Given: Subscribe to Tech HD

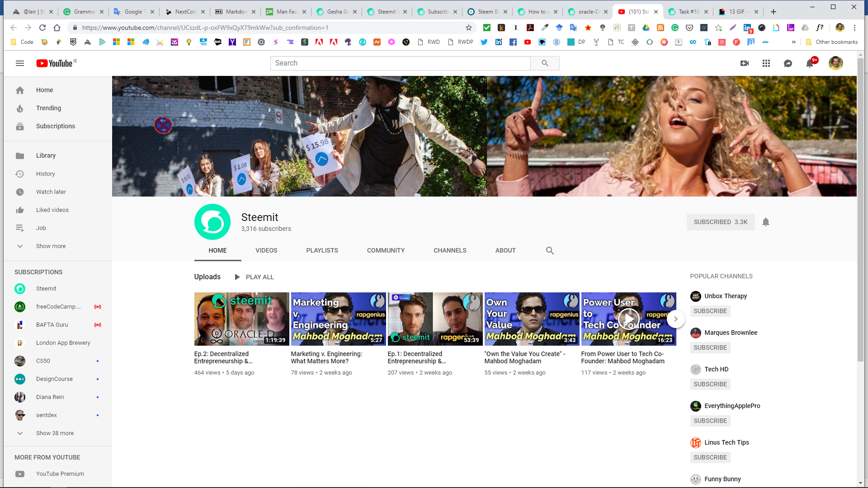Looking at the screenshot, I should [x=710, y=384].
